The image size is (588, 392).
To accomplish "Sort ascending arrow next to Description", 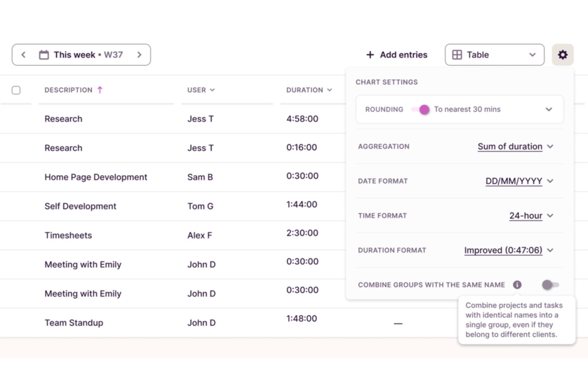I will pyautogui.click(x=100, y=90).
